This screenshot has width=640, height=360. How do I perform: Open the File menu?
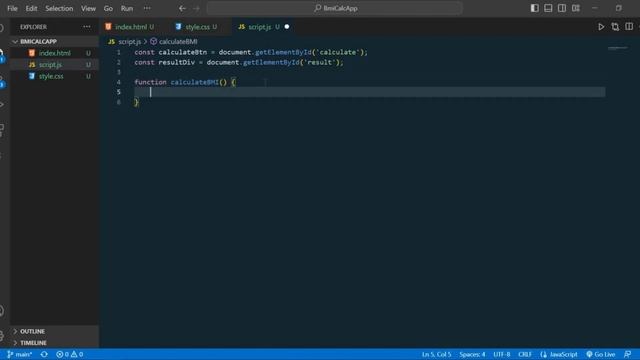coord(12,8)
